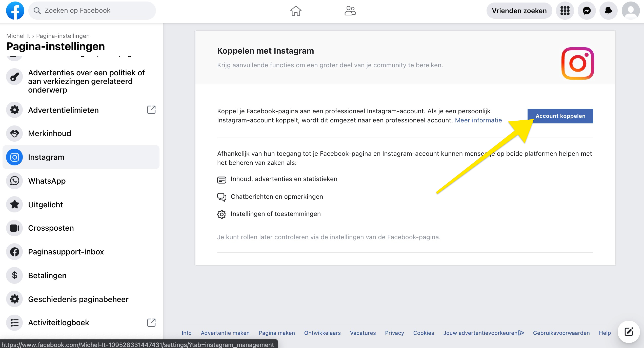644x348 pixels.
Task: Open the Info footer link
Action: pyautogui.click(x=187, y=333)
